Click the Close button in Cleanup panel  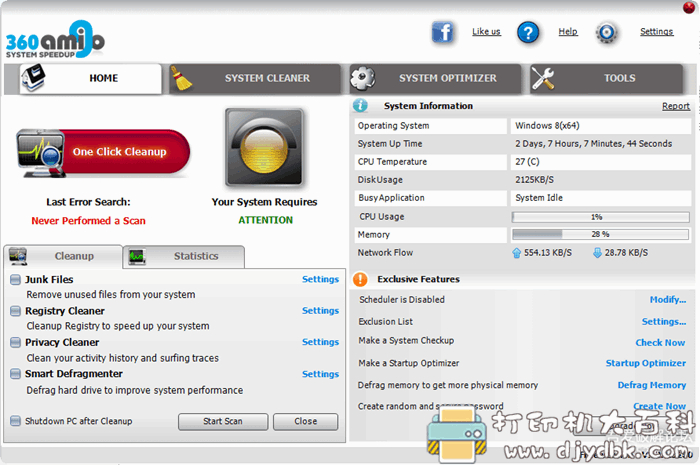[305, 421]
